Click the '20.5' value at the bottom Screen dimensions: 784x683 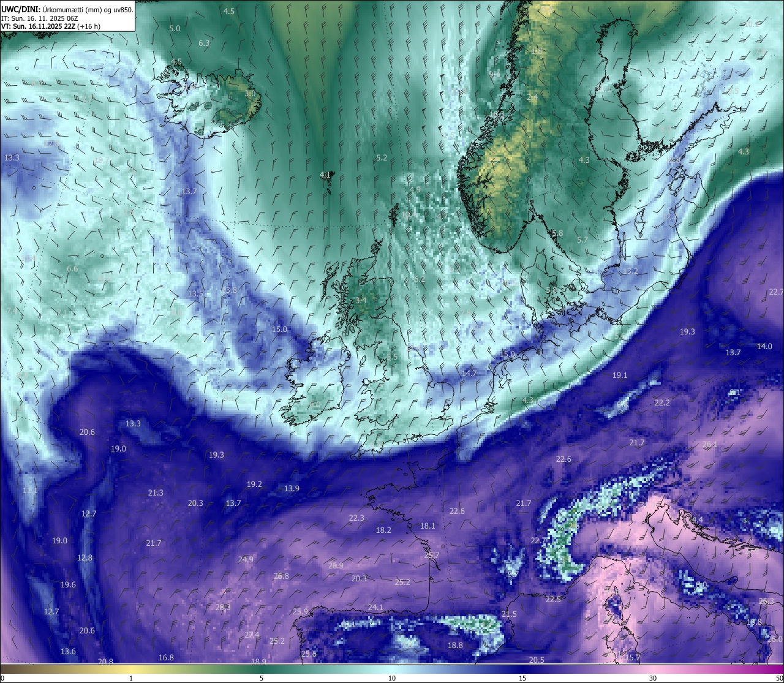(537, 660)
